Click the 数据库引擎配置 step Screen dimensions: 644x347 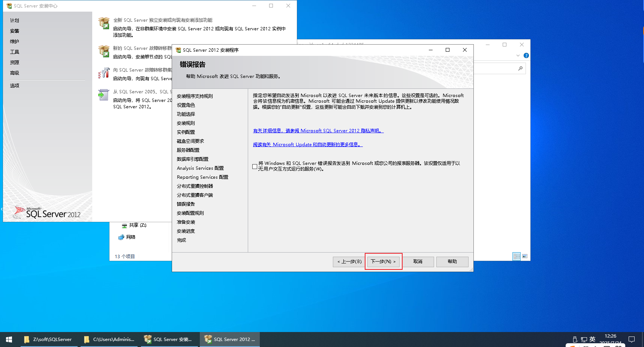click(193, 159)
